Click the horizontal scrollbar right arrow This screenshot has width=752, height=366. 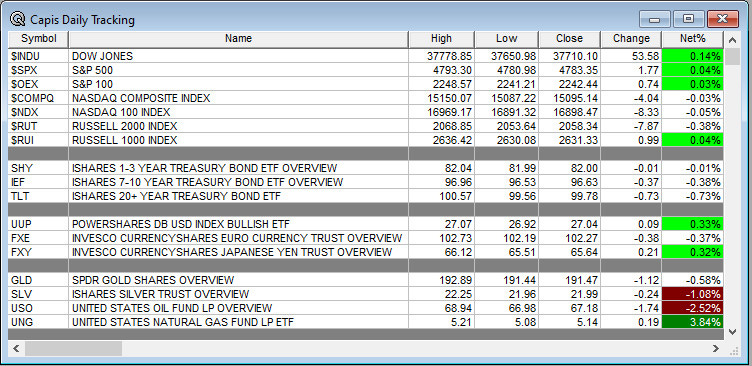716,348
